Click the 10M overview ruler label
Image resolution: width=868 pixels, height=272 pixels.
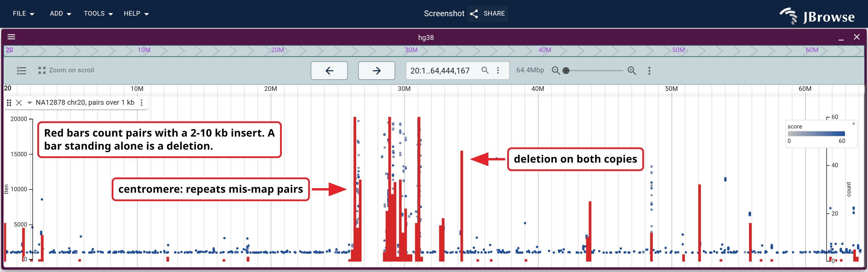(x=144, y=50)
